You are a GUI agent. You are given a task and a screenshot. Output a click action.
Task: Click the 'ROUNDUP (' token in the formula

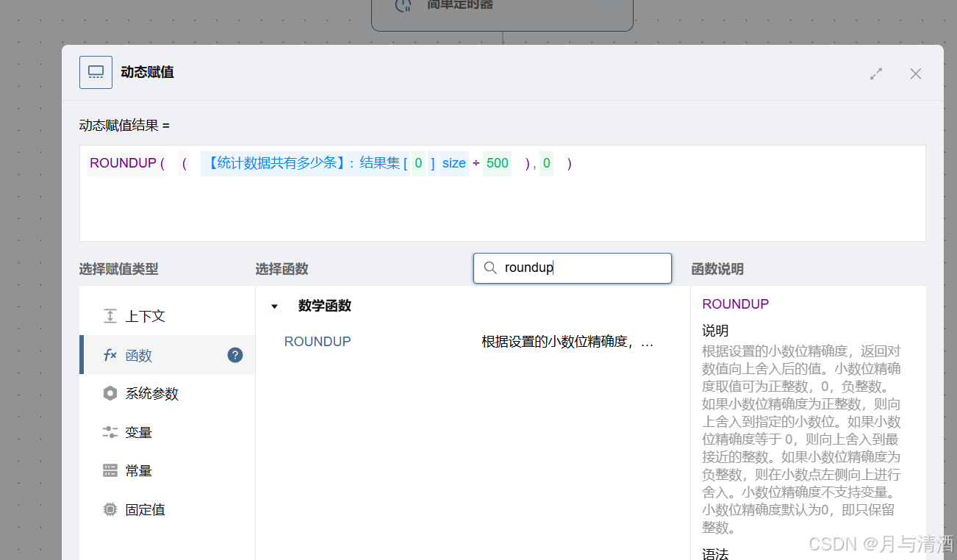[127, 163]
